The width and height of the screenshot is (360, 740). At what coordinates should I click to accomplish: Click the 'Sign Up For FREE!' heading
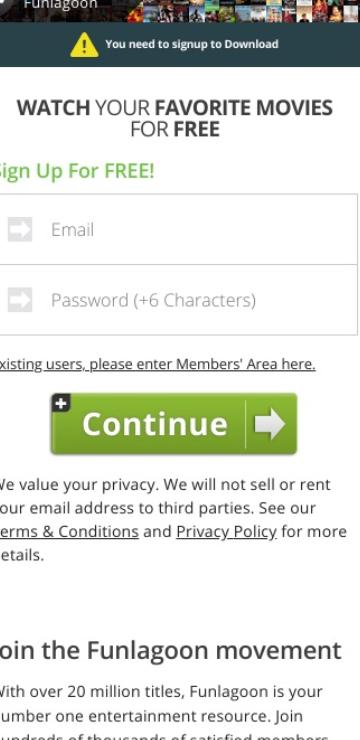click(77, 170)
